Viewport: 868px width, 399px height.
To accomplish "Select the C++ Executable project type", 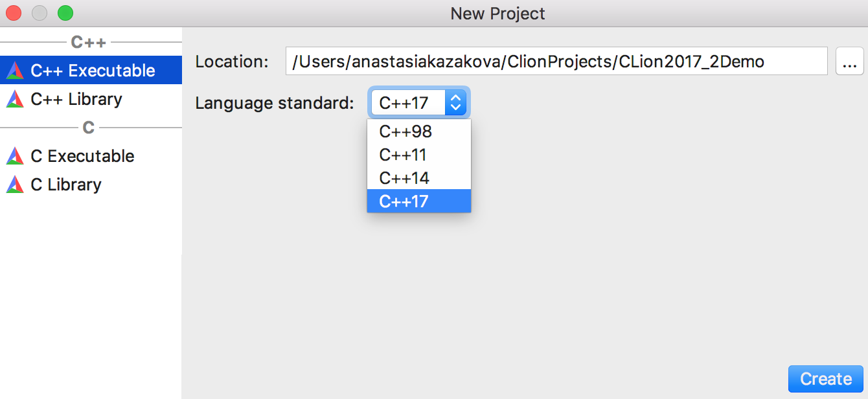I will tap(91, 71).
